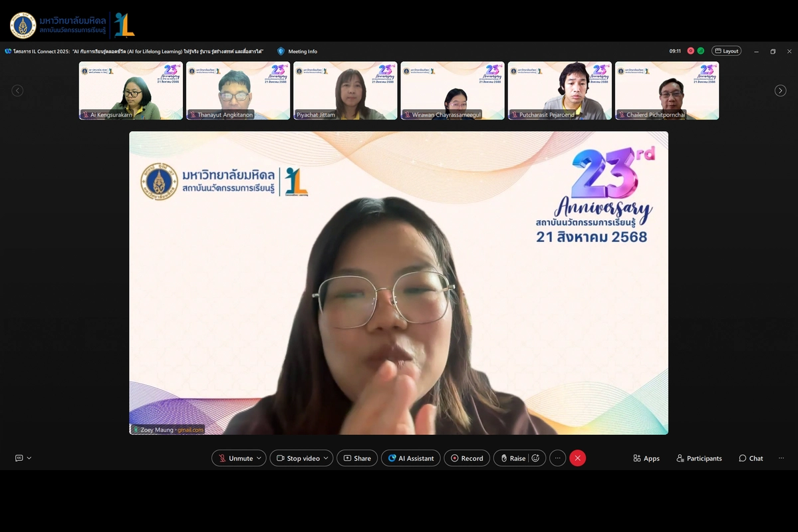Screen dimensions: 798x532
Task: Open the reactions smiley icon
Action: (535, 458)
